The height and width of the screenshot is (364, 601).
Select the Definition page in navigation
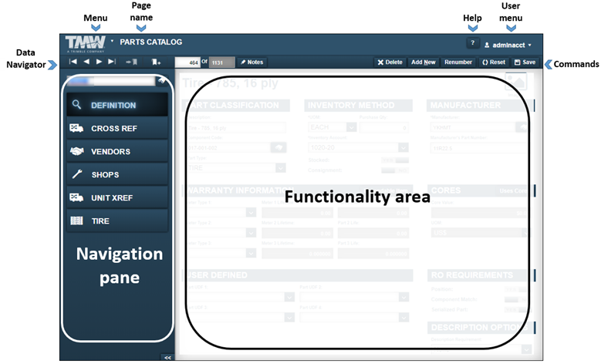(117, 105)
